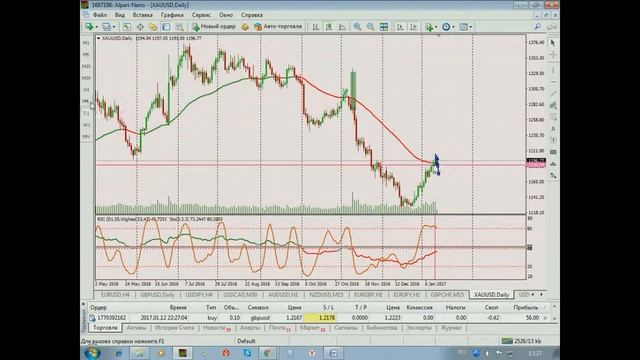Expand the Periods dropdown arrow

453,27
